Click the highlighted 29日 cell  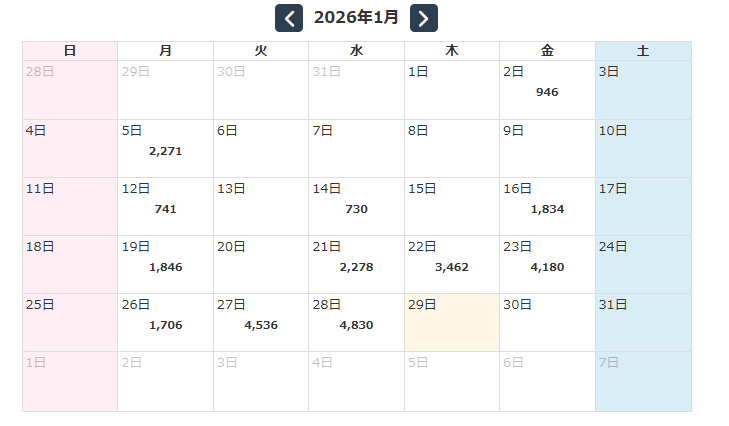[x=452, y=322]
